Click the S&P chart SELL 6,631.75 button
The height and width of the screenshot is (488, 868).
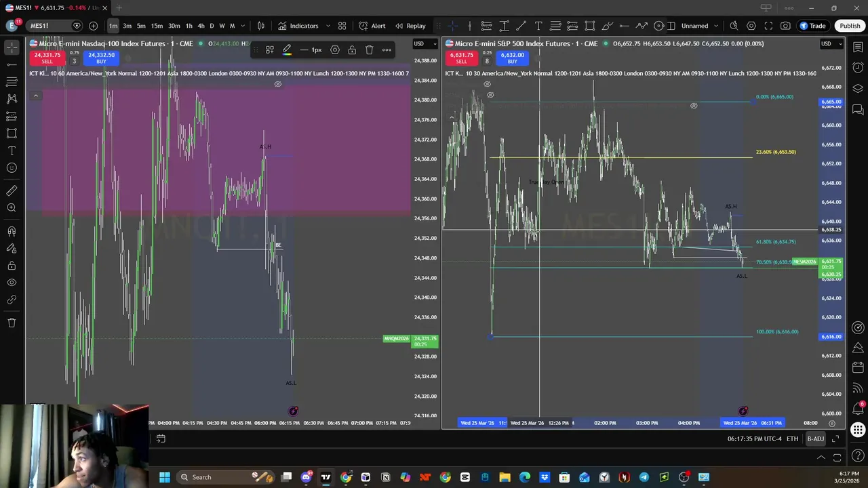[x=461, y=58]
